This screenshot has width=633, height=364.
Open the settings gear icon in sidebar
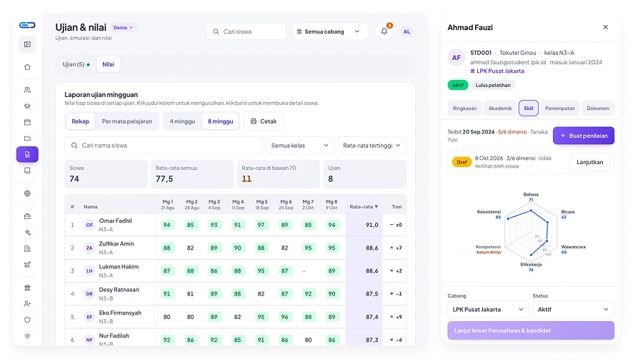[27, 335]
